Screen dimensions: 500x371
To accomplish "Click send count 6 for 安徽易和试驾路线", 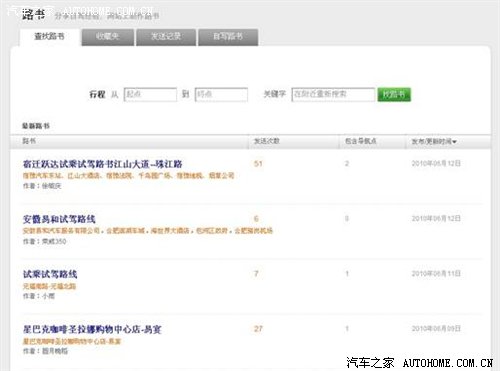I will point(256,219).
